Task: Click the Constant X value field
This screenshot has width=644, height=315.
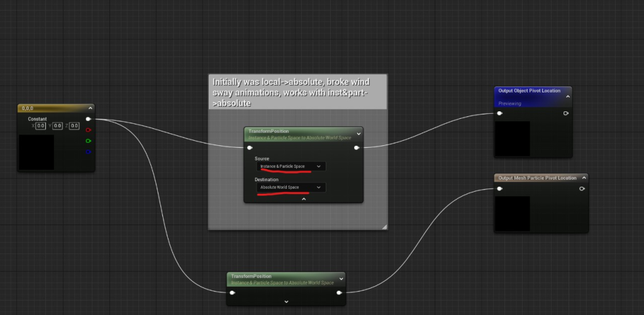Action: tap(41, 126)
